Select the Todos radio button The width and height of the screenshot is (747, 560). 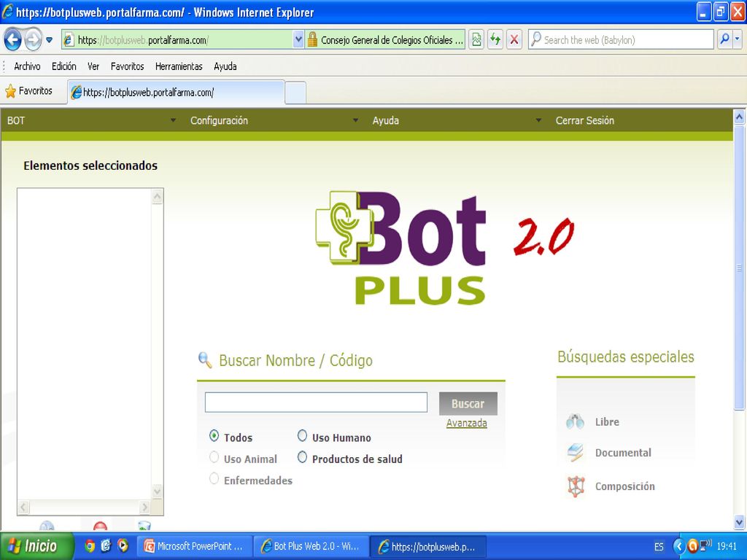214,436
